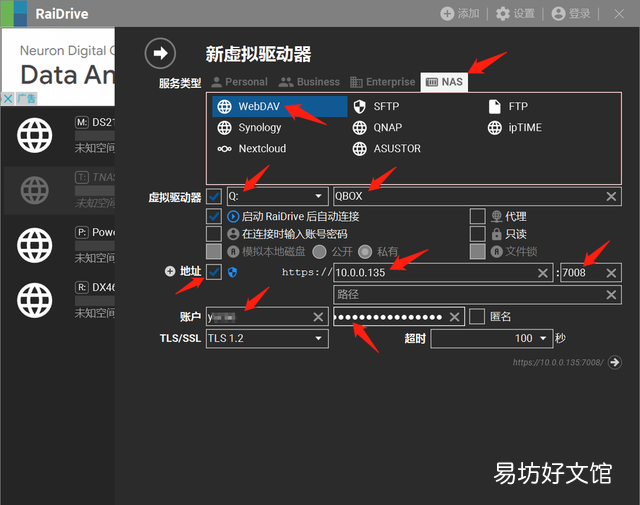Screen dimensions: 640x505
Task: Click globe icon of M: DS drive
Action: point(35,135)
